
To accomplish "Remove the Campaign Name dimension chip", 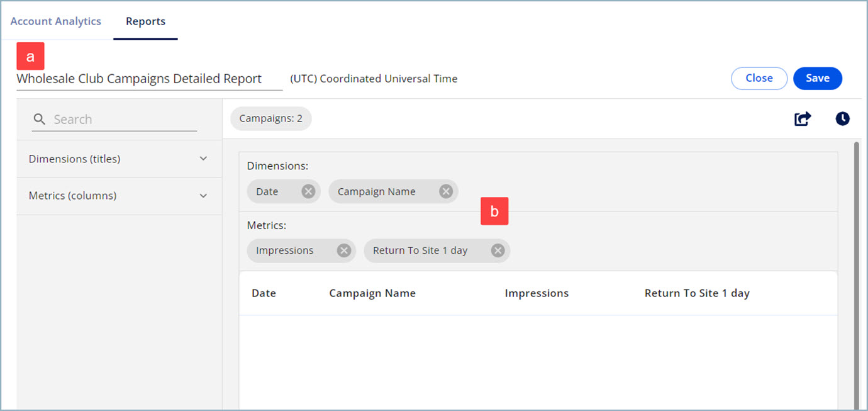I will tap(446, 191).
